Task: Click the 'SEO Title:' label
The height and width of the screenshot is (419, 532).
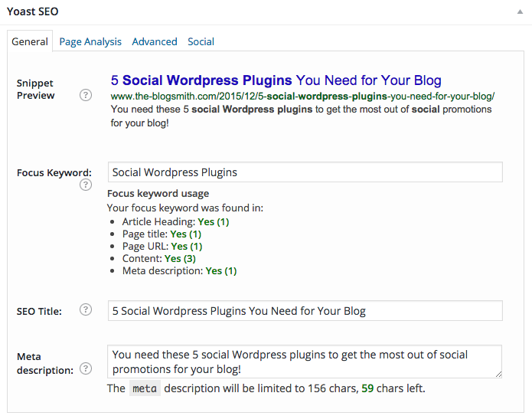Action: pos(39,311)
